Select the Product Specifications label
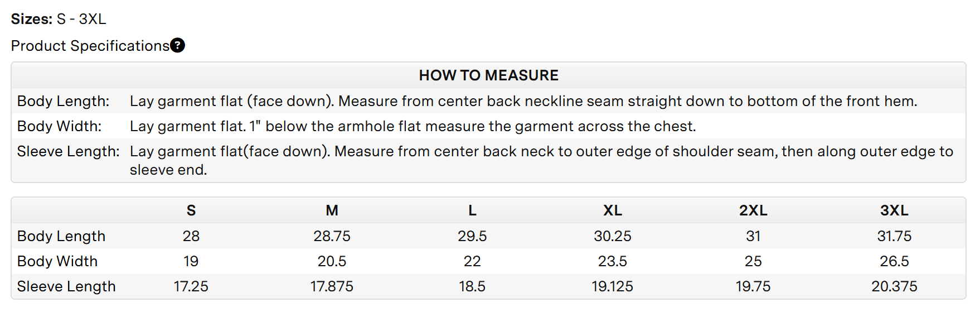Image resolution: width=980 pixels, height=312 pixels. 90,46
